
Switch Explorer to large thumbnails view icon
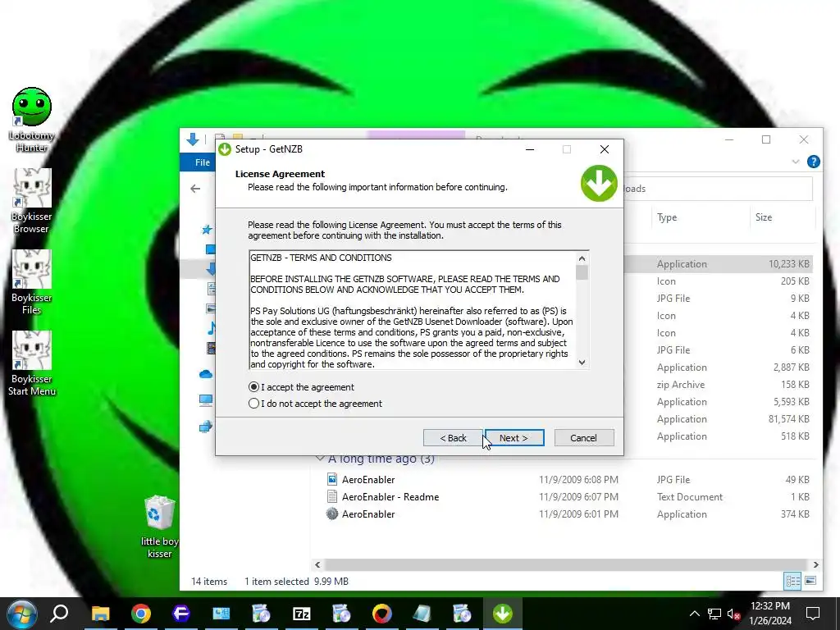810,581
